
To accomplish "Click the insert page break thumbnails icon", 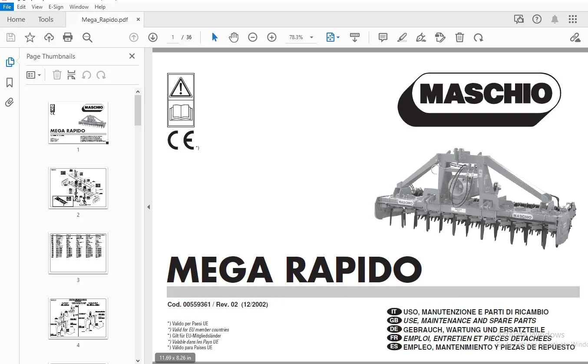I will [72, 75].
